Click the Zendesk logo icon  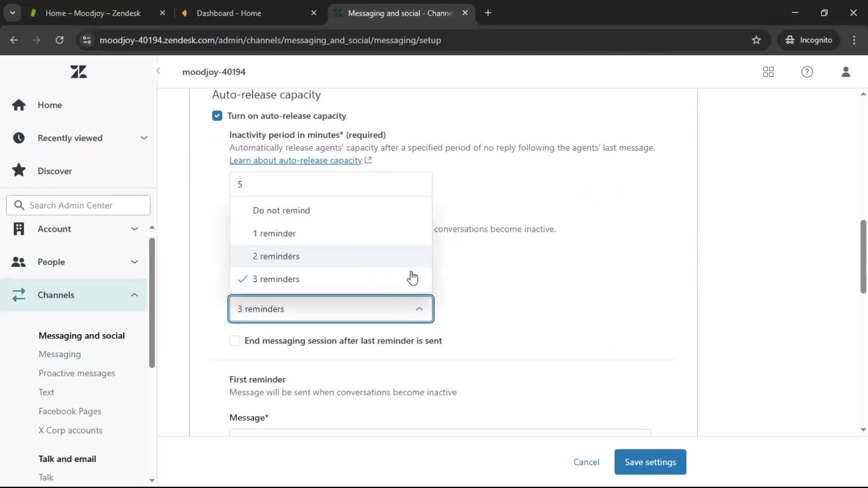[79, 72]
